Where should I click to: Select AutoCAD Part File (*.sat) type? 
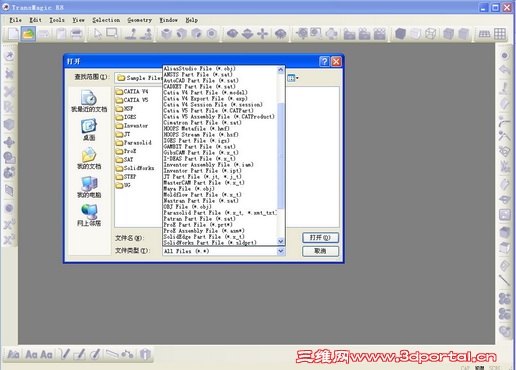coord(201,80)
